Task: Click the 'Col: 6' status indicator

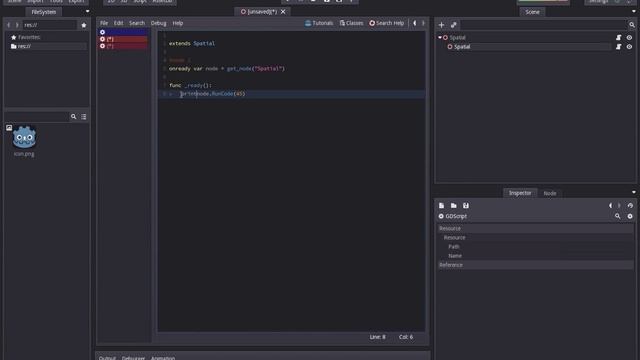Action: point(406,337)
